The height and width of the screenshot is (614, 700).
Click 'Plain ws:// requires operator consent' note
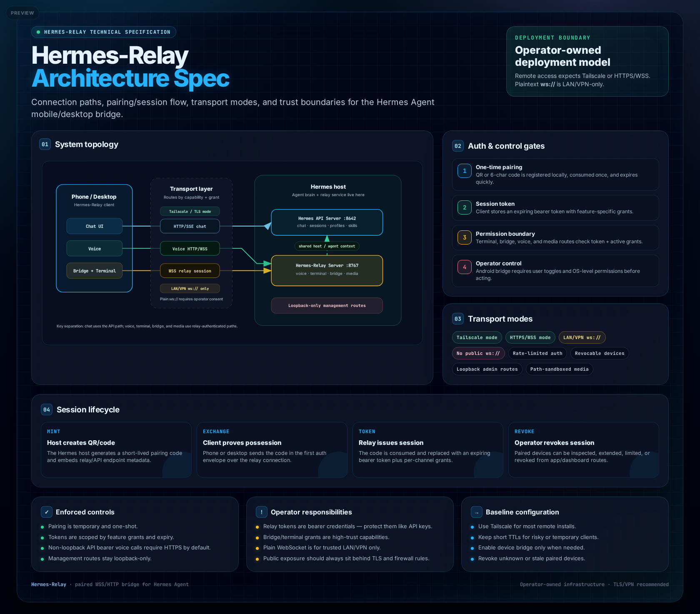pyautogui.click(x=191, y=299)
